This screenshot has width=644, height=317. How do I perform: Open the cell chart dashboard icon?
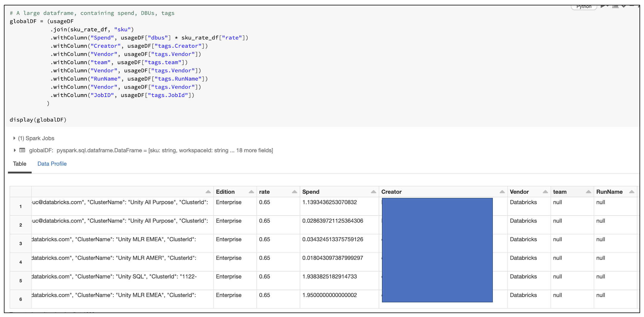point(615,6)
